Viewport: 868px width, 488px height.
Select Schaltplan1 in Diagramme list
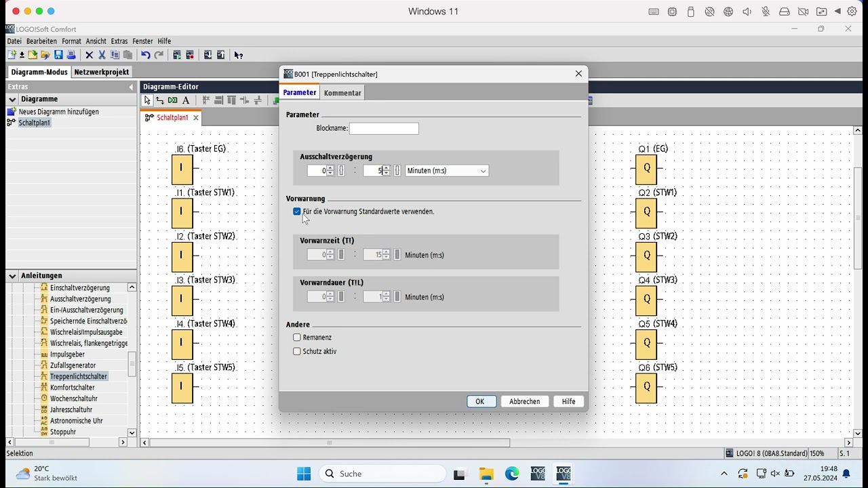35,123
